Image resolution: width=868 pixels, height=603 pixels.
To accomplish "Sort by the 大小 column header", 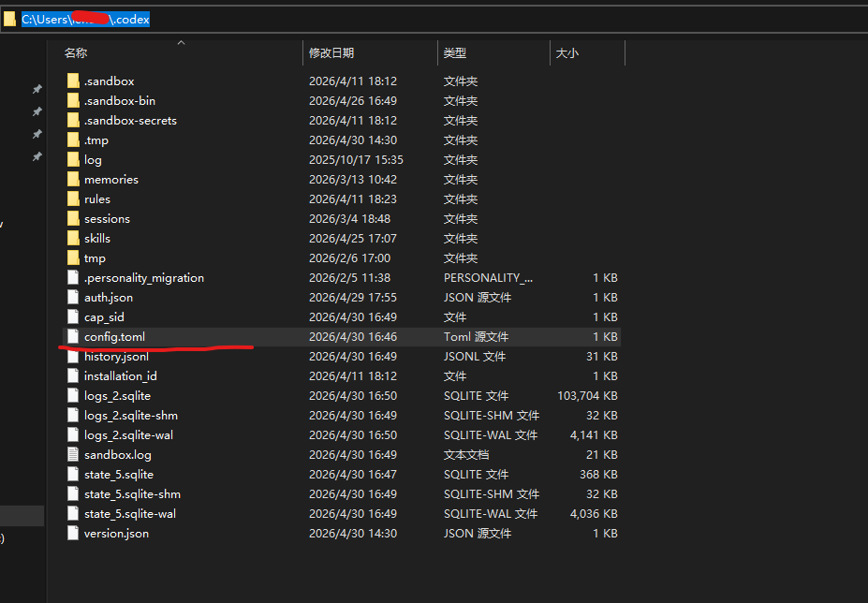I will click(566, 53).
